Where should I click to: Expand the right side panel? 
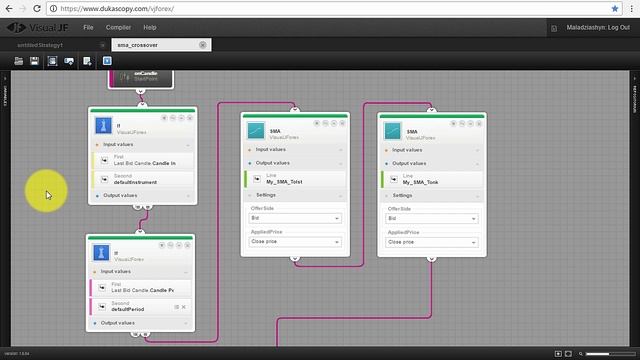(x=635, y=96)
